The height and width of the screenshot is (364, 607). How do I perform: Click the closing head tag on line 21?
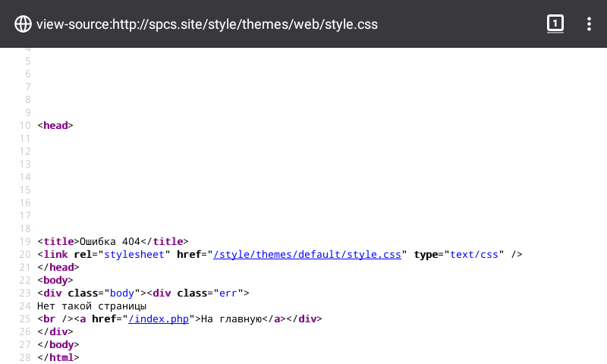(x=58, y=267)
